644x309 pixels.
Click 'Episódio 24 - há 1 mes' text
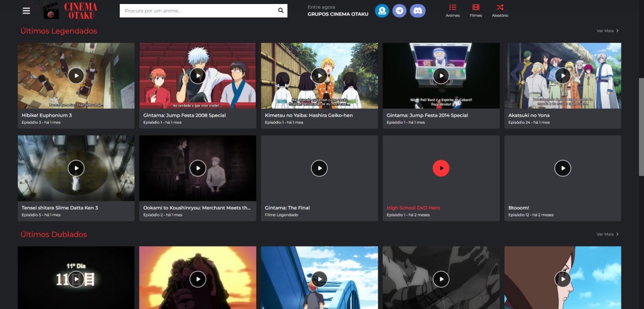click(x=529, y=122)
